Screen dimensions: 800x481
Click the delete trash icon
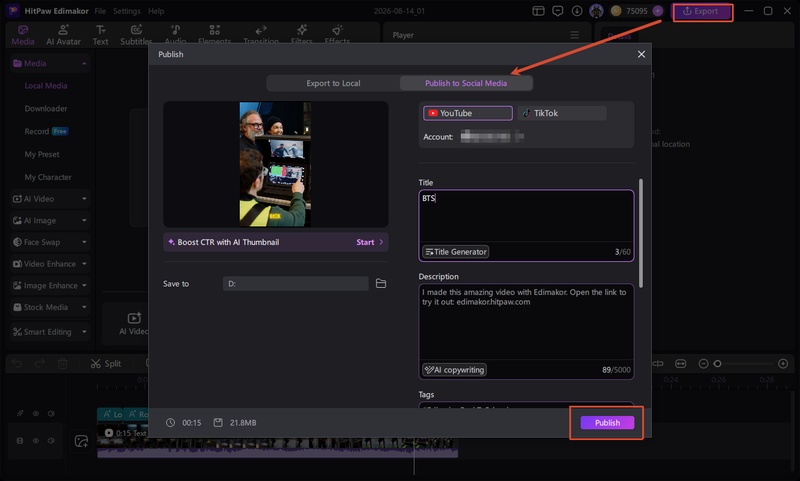(x=62, y=363)
